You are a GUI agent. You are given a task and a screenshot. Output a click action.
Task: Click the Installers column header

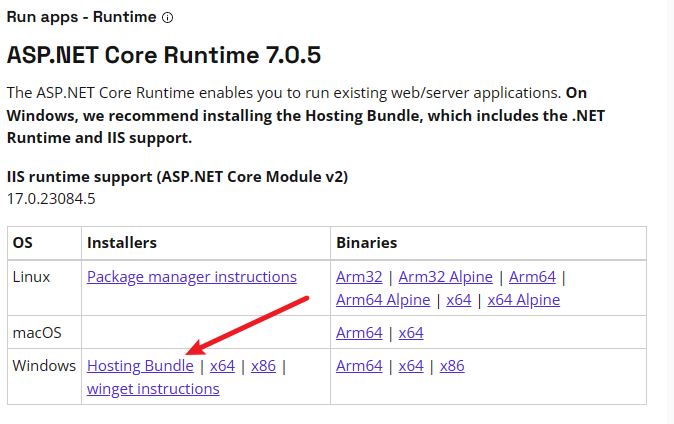122,243
